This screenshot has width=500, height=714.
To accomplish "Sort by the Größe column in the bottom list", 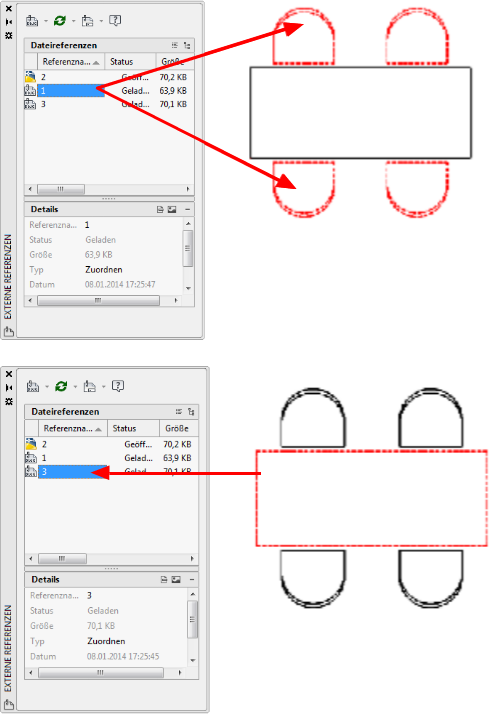I will pyautogui.click(x=179, y=428).
